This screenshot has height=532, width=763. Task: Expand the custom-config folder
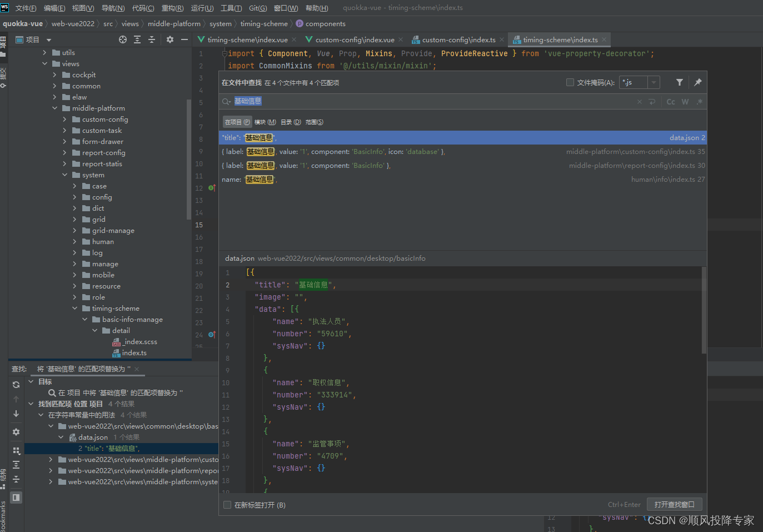click(x=64, y=120)
